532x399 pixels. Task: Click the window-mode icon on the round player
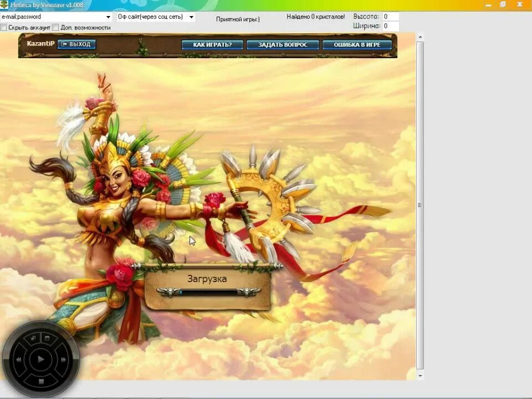click(x=47, y=338)
